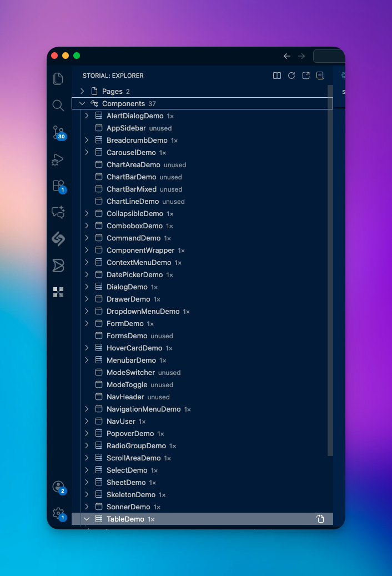Screen dimensions: 392x576
Task: Expand the ComponentWrapper chevron
Action: (87, 250)
